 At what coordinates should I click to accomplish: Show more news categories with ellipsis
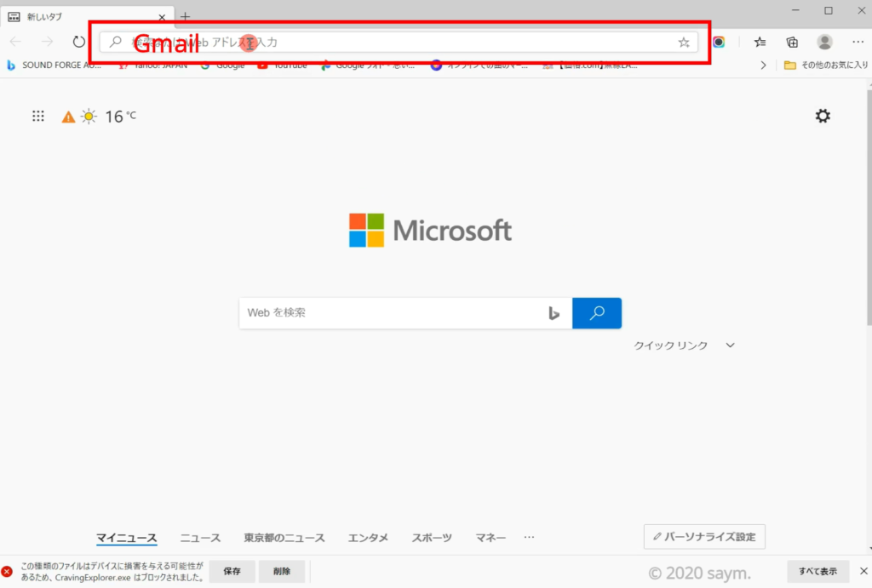point(529,538)
